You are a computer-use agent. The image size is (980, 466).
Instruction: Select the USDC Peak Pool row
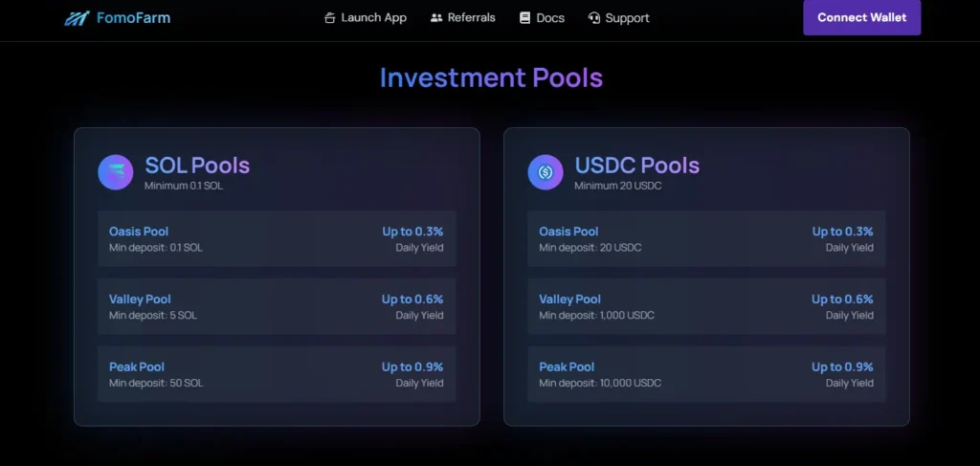tap(707, 374)
